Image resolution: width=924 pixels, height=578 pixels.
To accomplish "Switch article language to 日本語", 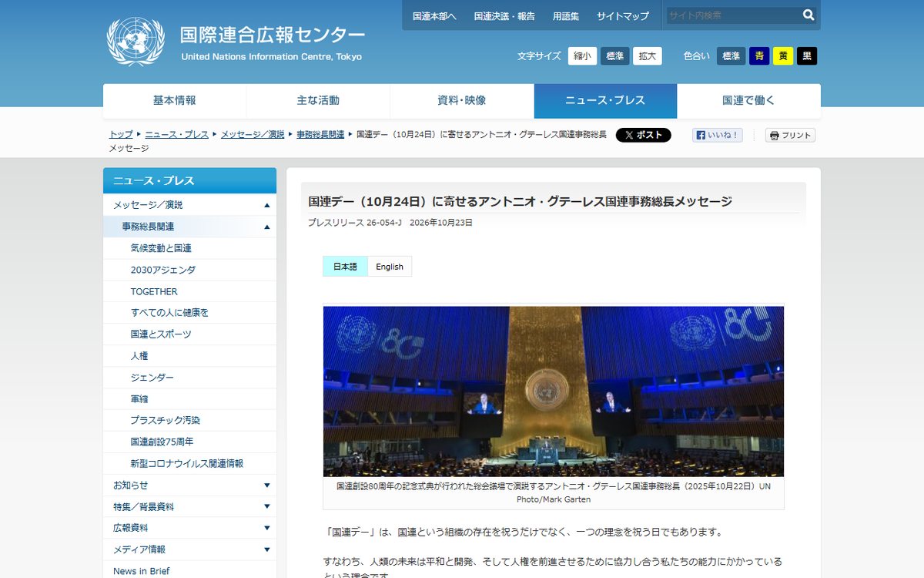I will point(345,267).
